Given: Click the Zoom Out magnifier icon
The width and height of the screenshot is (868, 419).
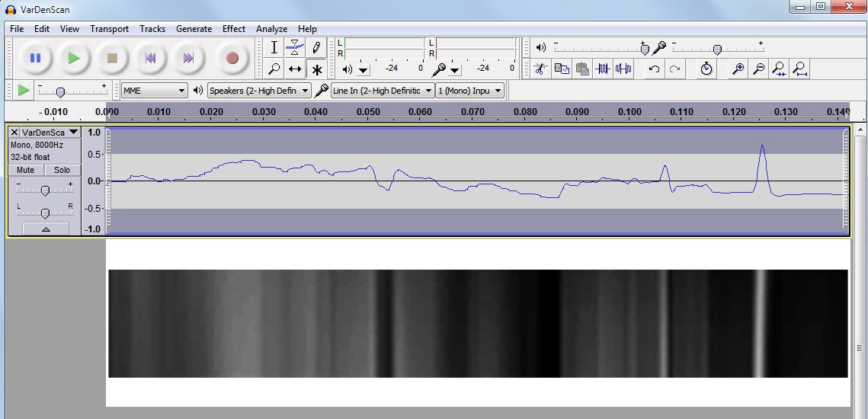Looking at the screenshot, I should tap(759, 69).
